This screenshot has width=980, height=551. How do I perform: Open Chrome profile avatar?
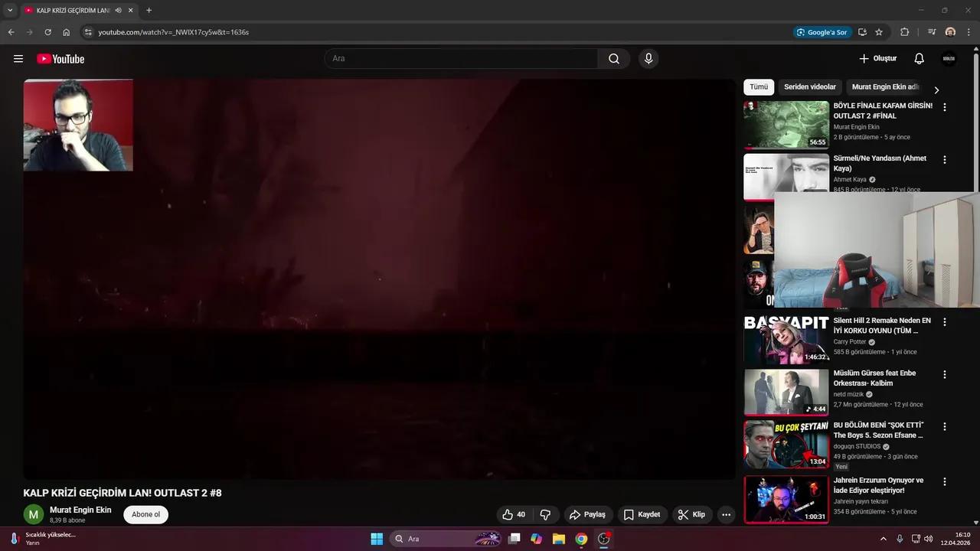pyautogui.click(x=950, y=32)
